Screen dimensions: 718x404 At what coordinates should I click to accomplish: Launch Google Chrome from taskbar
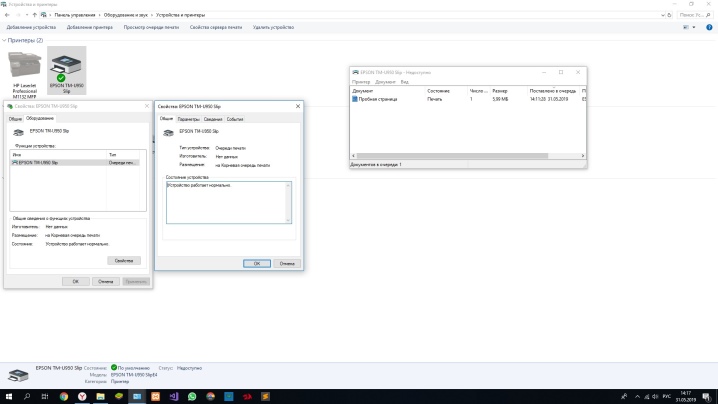tap(64, 397)
